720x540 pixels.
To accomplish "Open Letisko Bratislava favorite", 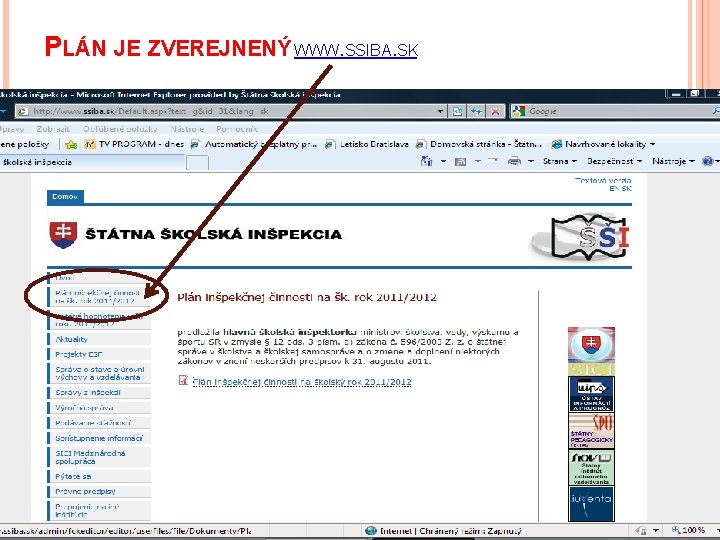I will coord(366,144).
